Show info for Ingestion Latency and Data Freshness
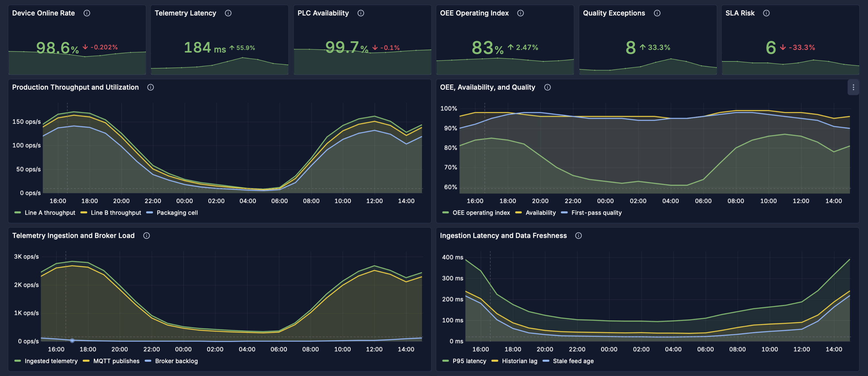This screenshot has width=868, height=376. tap(579, 236)
